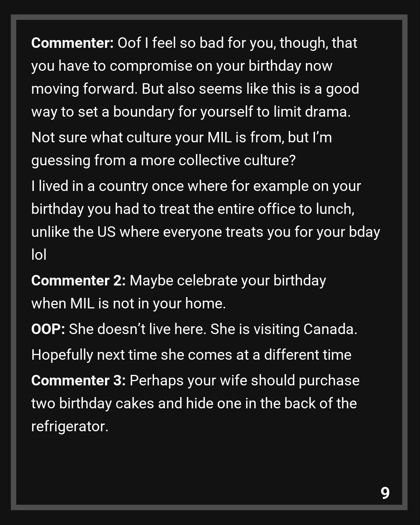Click the word "Oof" in first comment
Viewport: 420px width, 525px height.
pyautogui.click(x=129, y=43)
